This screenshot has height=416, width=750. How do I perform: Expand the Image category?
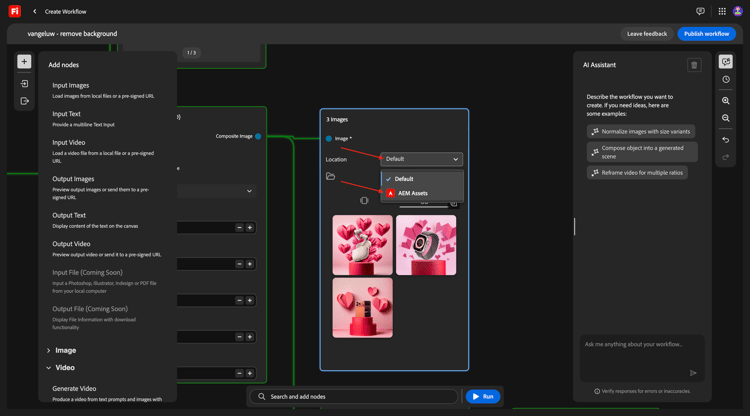65,350
